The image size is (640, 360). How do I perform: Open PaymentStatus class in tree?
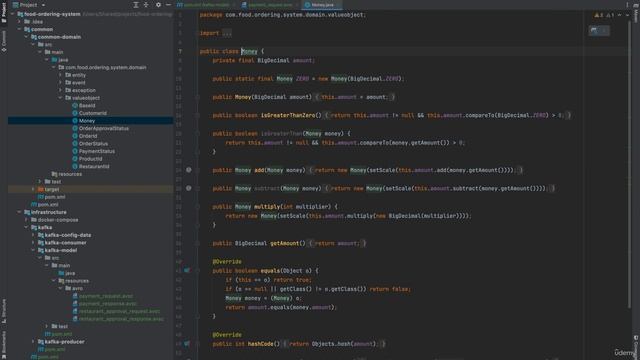97,151
